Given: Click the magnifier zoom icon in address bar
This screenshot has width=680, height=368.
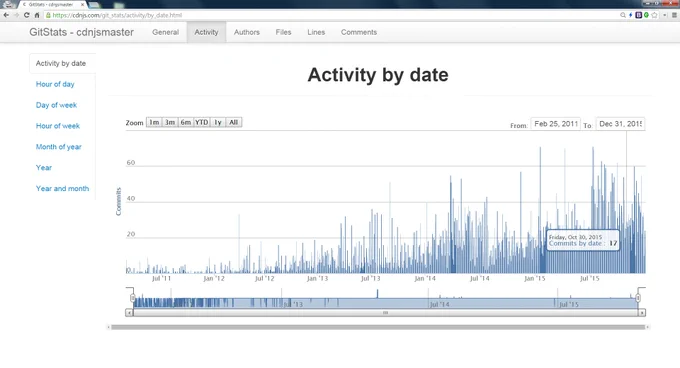Looking at the screenshot, I should pos(623,15).
